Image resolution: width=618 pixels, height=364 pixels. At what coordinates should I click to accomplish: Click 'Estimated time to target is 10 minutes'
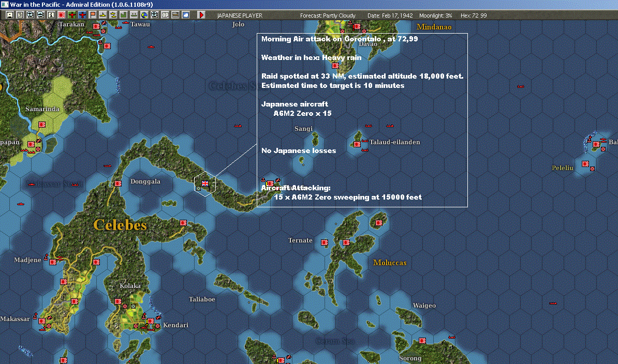(333, 85)
